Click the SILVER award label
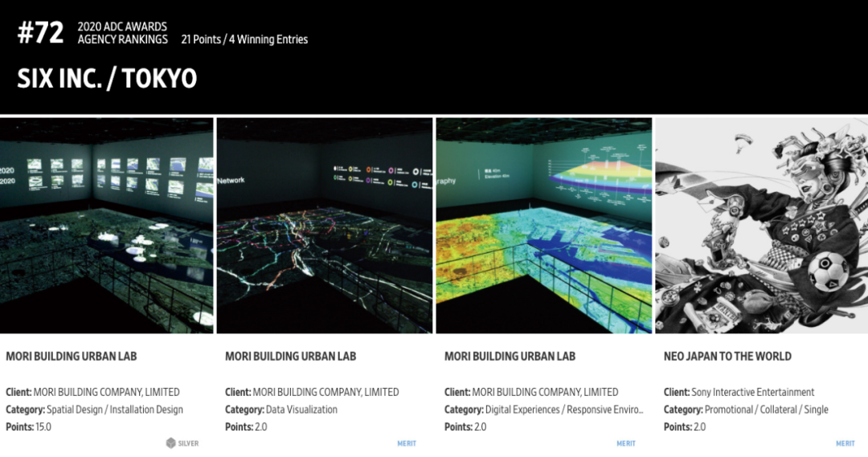The height and width of the screenshot is (457, 868). 188,443
